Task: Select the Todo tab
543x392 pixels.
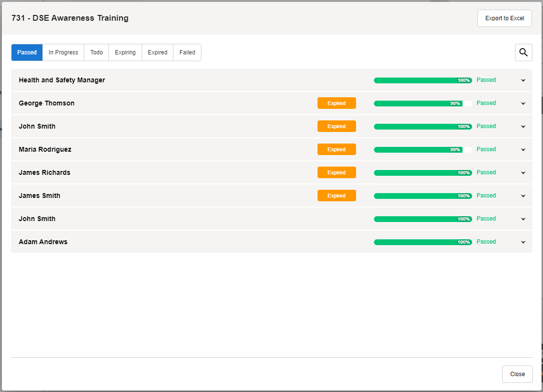Action: pos(96,52)
